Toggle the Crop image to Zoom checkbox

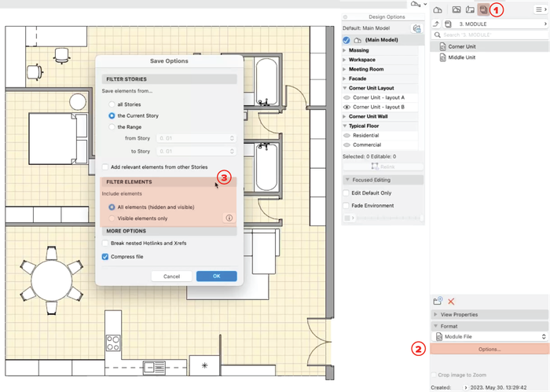434,375
